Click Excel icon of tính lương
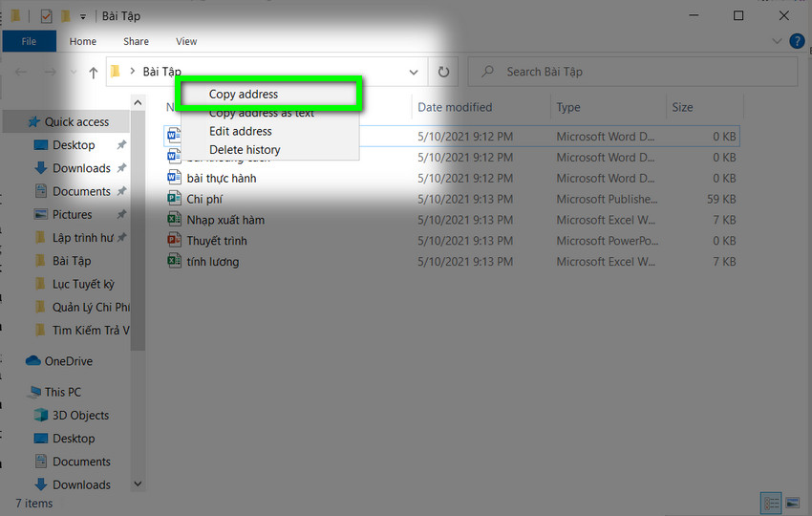This screenshot has height=516, width=812. (x=174, y=261)
